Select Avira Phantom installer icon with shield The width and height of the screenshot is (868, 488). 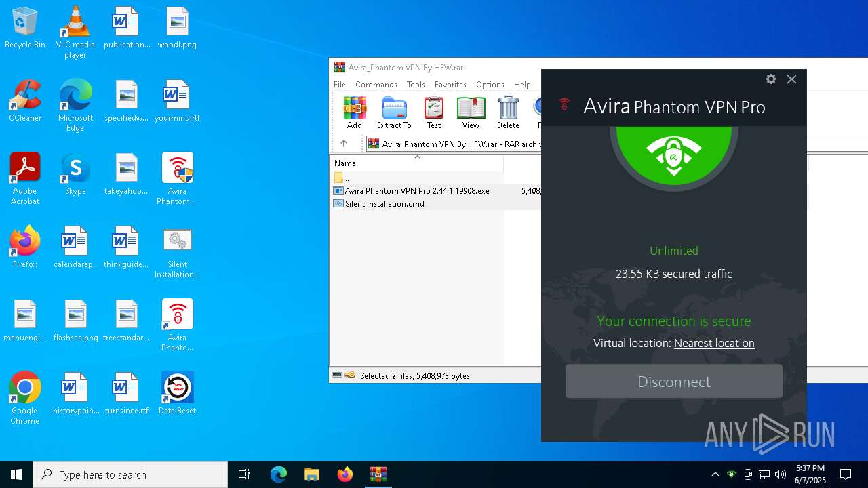(177, 179)
